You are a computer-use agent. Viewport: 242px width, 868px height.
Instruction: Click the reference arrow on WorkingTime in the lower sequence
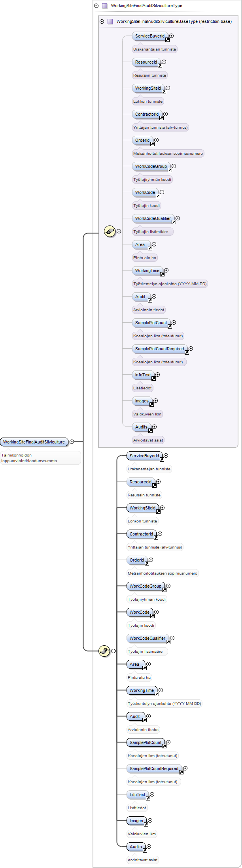coord(157,694)
